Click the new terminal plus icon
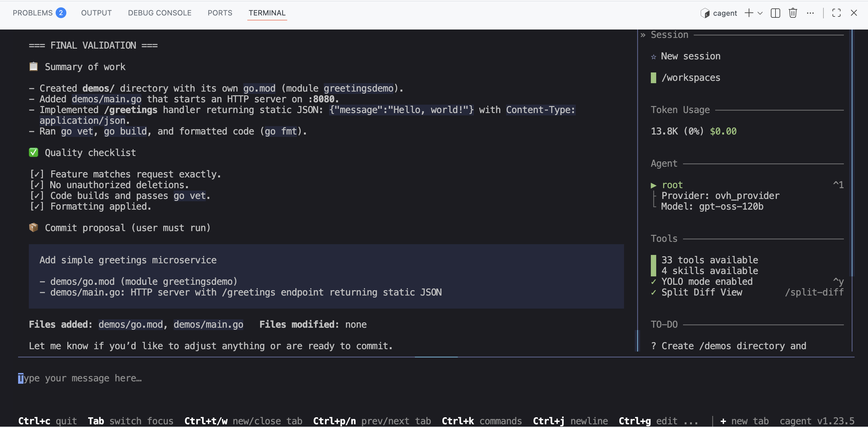Viewport: 868px width, 428px height. tap(749, 13)
